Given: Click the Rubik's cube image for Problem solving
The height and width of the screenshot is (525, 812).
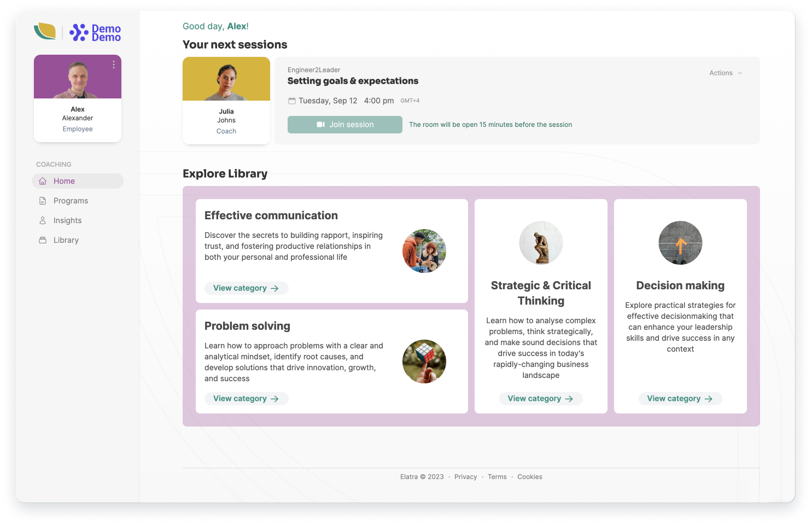Looking at the screenshot, I should 424,361.
